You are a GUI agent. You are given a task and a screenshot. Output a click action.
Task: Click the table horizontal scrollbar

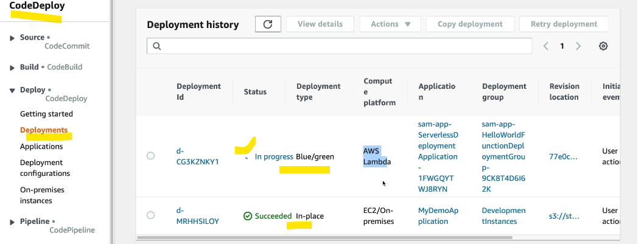tap(324, 237)
